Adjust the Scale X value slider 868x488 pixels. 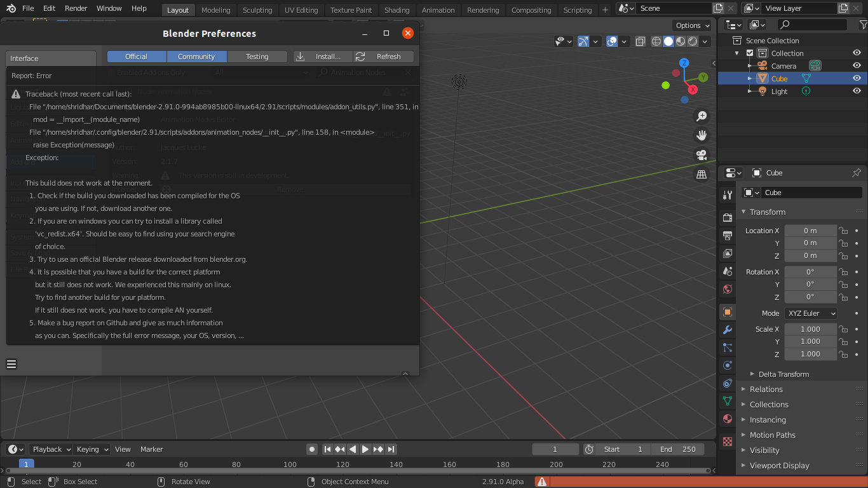point(810,329)
